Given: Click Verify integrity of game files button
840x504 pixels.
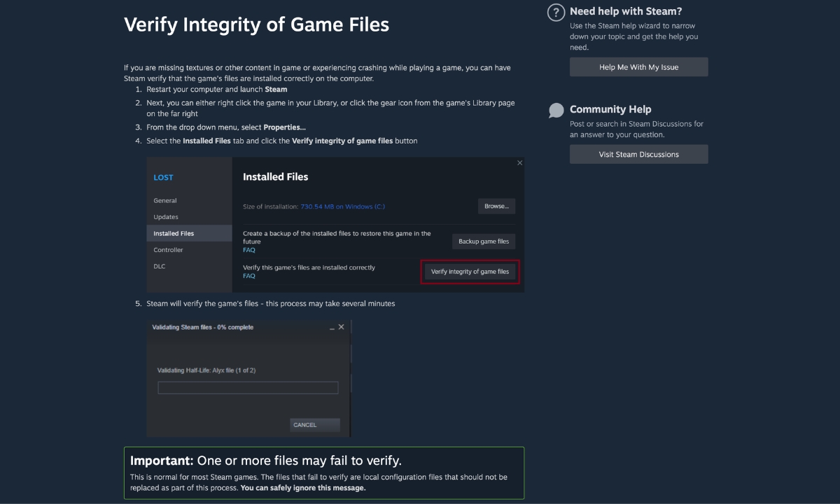Looking at the screenshot, I should point(470,272).
